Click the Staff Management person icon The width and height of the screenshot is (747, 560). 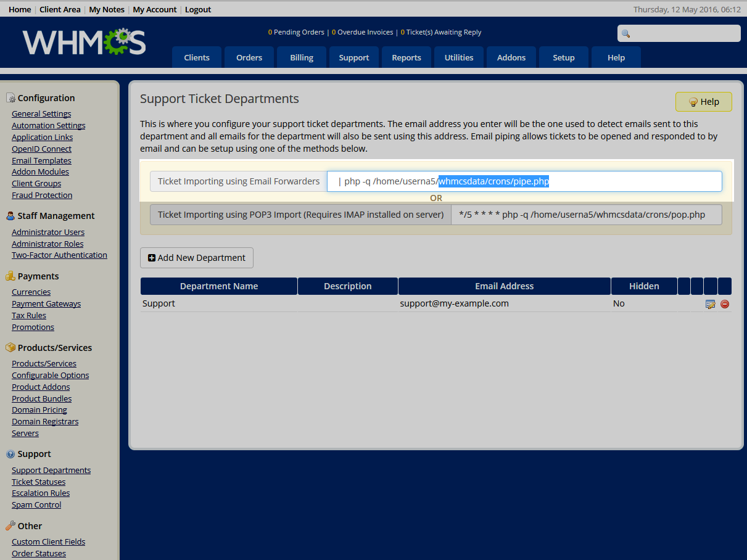[x=10, y=216]
